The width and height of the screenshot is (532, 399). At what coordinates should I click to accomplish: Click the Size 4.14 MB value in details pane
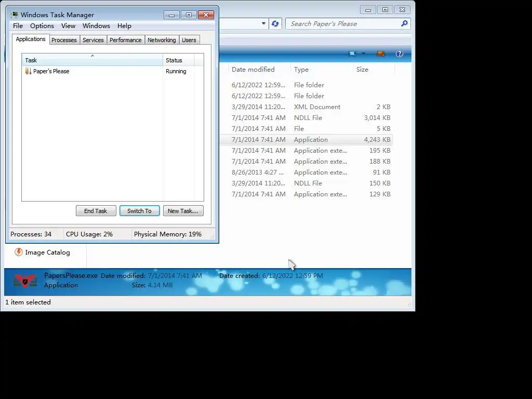pyautogui.click(x=160, y=285)
